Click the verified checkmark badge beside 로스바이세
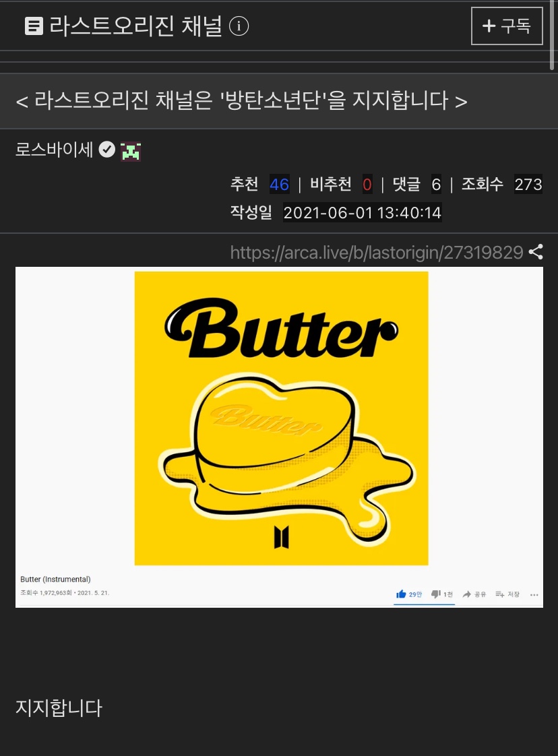The image size is (558, 756). click(106, 150)
